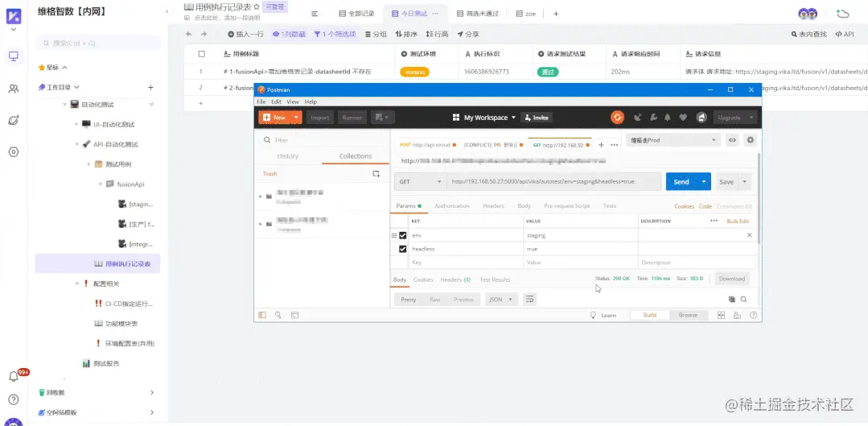Open Postman File menu

pos(261,101)
